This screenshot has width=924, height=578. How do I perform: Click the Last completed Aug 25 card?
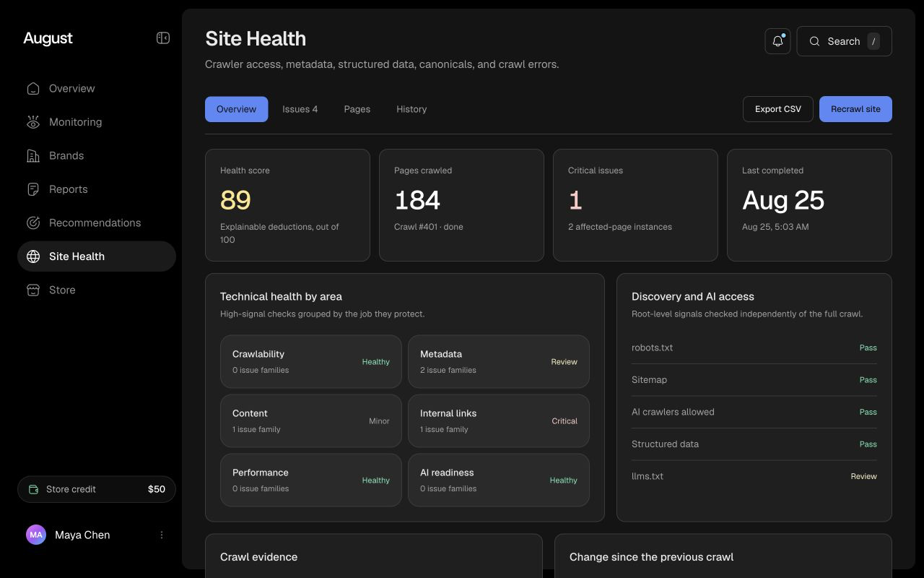tap(809, 205)
